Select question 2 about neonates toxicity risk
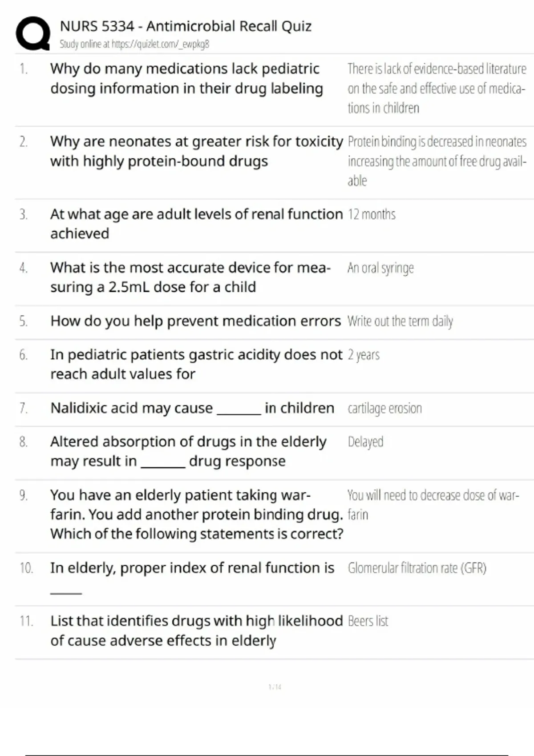The height and width of the screenshot is (756, 534). click(x=196, y=151)
